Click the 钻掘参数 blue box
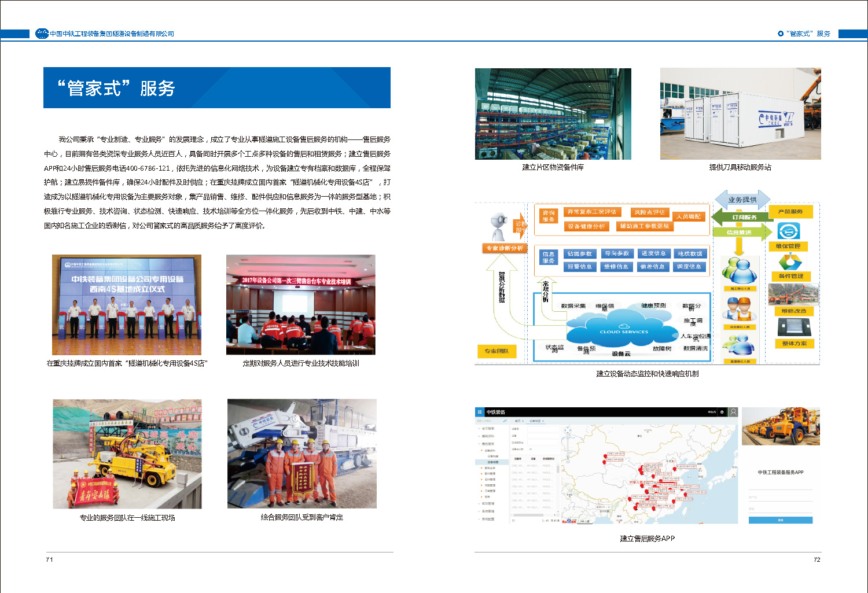The image size is (868, 593). coord(579,253)
